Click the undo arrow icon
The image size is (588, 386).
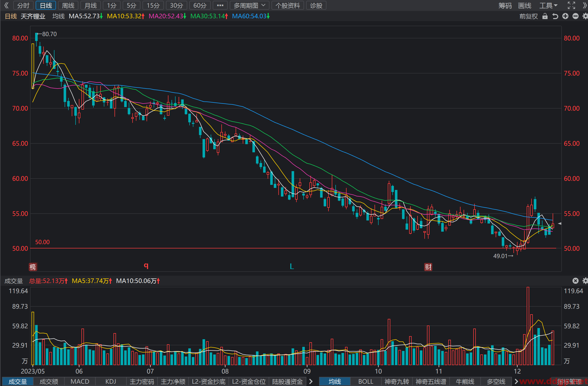[x=555, y=16]
